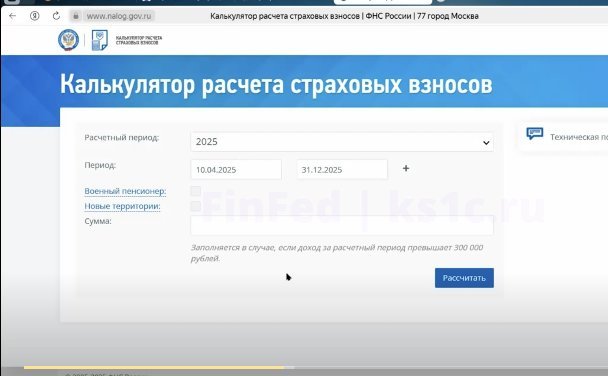
Task: Click the page title text in browser bar
Action: [344, 16]
